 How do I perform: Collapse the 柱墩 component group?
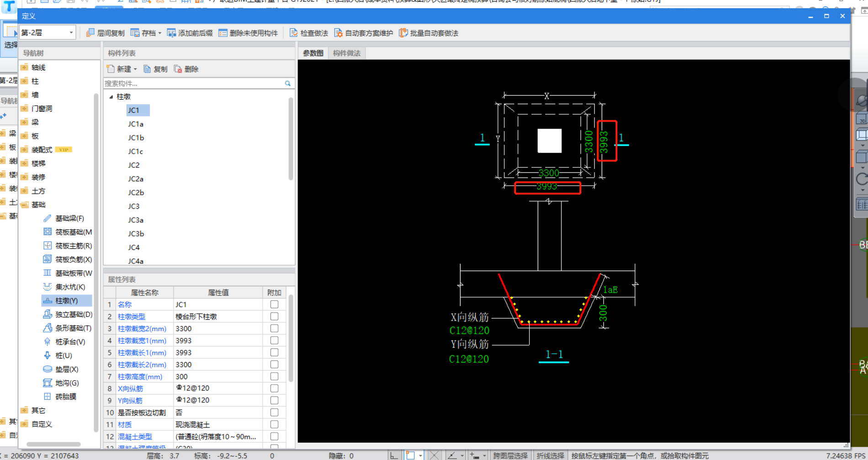click(111, 96)
